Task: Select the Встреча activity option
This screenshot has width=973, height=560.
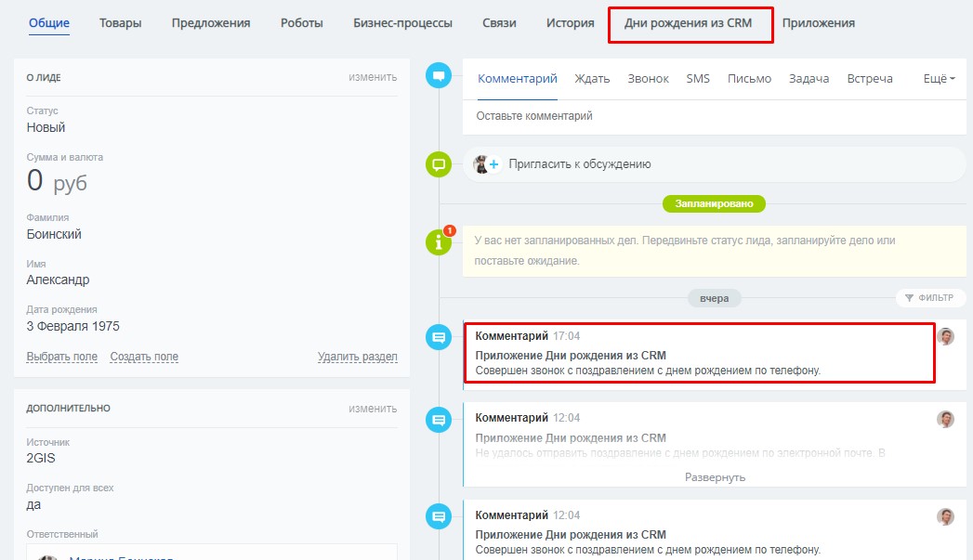Action: (870, 79)
